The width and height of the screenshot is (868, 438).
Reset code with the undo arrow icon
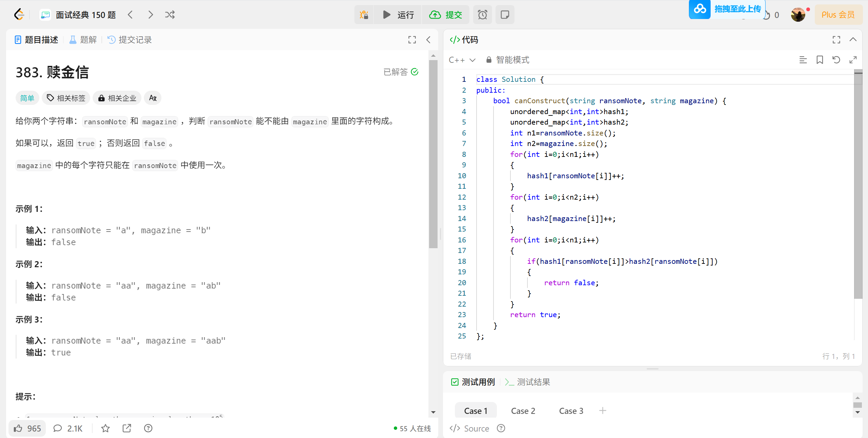click(836, 60)
